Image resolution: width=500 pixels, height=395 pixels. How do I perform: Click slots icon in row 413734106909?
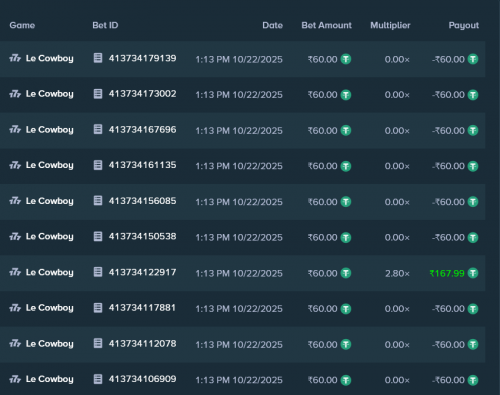(x=15, y=380)
